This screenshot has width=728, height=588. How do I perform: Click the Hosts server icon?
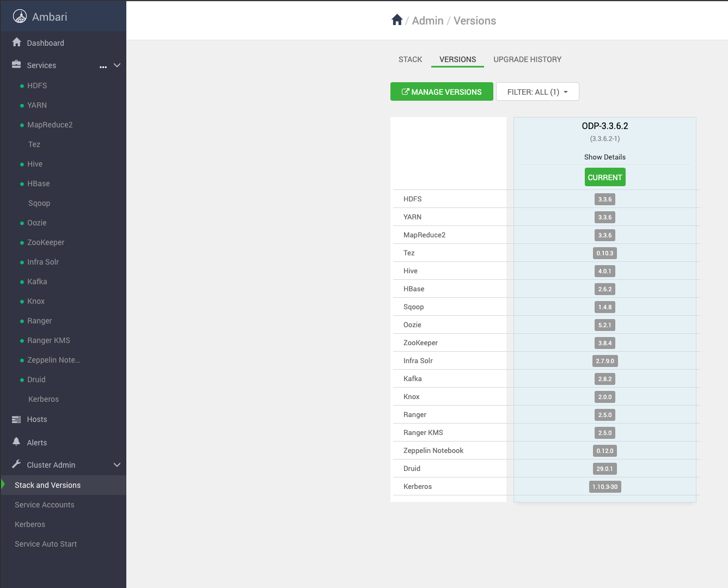click(16, 419)
